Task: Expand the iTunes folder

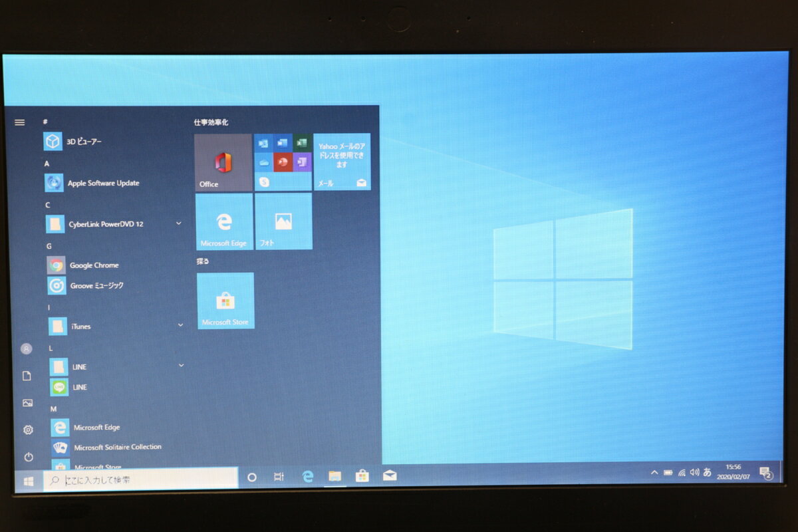Action: click(x=116, y=326)
